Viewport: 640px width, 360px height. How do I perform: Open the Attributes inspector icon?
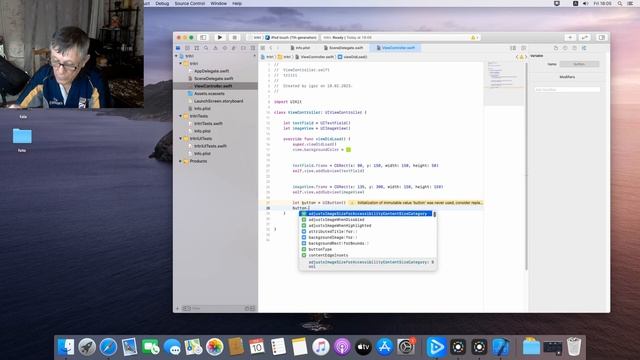tap(584, 48)
